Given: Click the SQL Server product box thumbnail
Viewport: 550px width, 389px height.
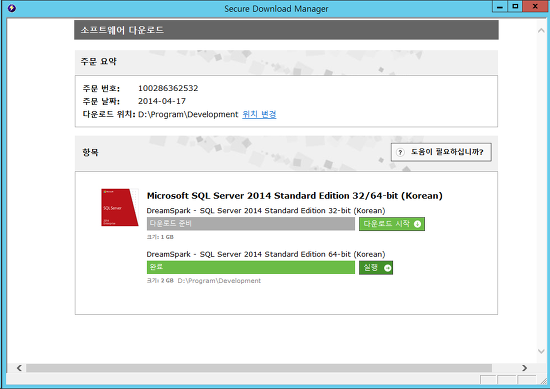Looking at the screenshot, I should (120, 207).
